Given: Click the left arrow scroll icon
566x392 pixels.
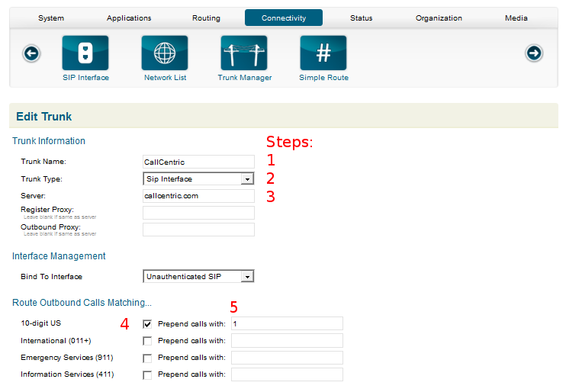Looking at the screenshot, I should coord(31,53).
